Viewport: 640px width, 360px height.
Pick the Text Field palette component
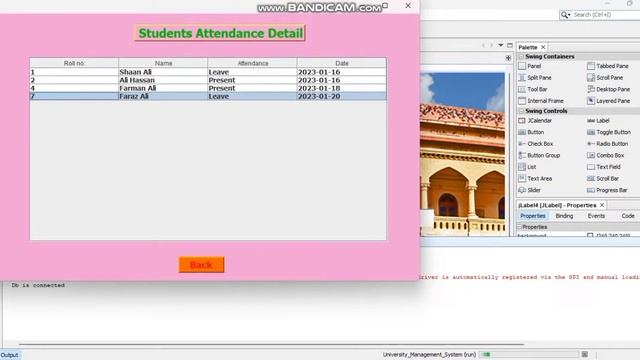[604, 167]
